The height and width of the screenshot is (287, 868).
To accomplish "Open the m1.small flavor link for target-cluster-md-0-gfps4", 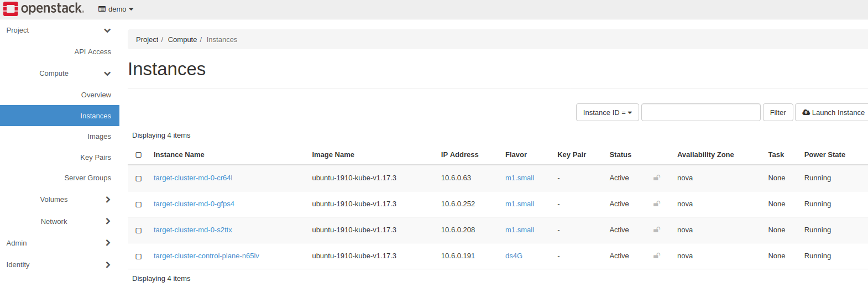I will pos(519,204).
